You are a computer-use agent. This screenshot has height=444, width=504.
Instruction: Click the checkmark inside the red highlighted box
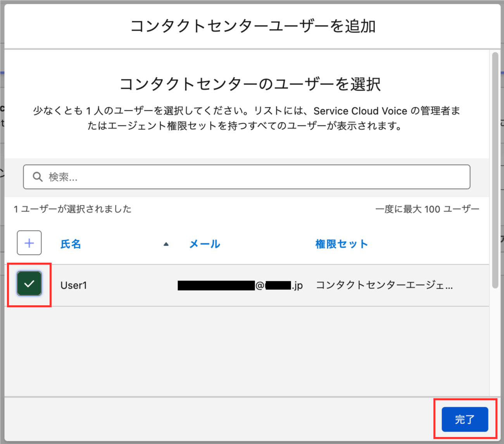pos(29,284)
